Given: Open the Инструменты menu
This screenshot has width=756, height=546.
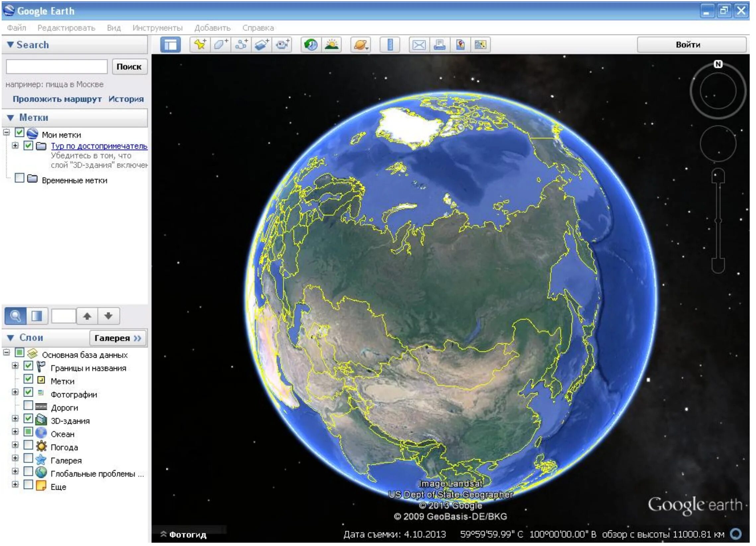Looking at the screenshot, I should pos(158,28).
